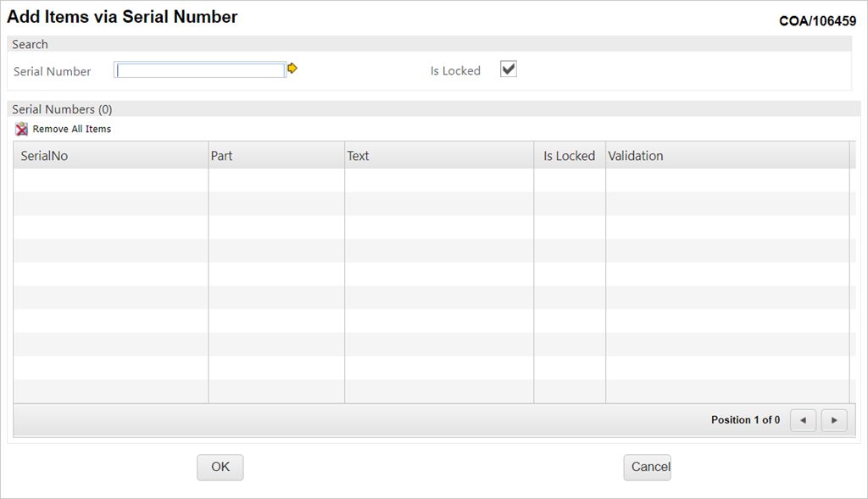Screen dimensions: 868x499
Task: Sort by the SerialNo column header
Action: point(44,156)
